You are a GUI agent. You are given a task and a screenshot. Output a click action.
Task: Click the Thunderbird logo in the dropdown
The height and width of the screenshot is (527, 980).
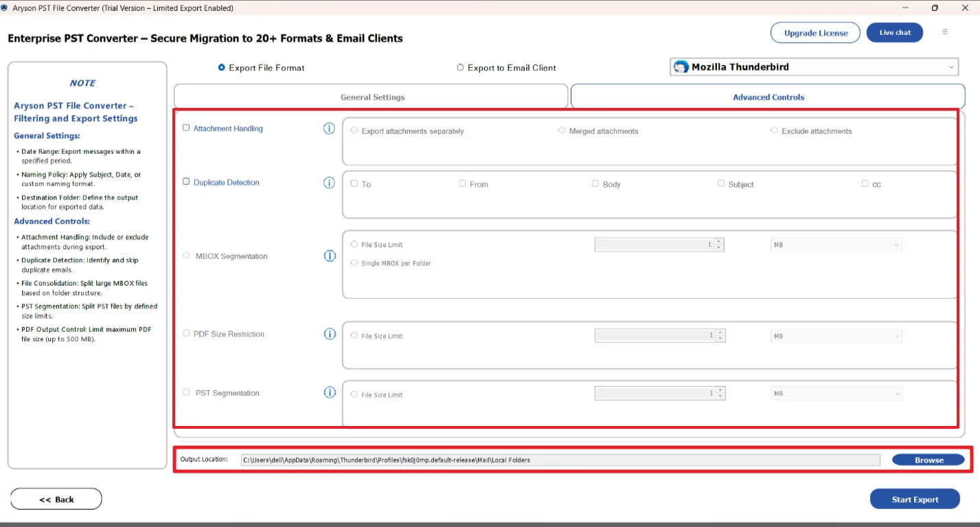coord(681,67)
